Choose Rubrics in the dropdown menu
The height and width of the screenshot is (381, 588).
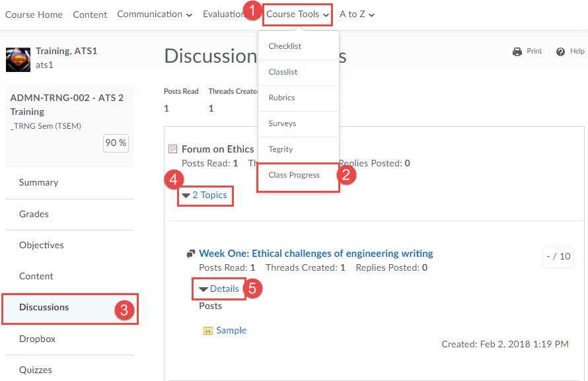[x=281, y=98]
